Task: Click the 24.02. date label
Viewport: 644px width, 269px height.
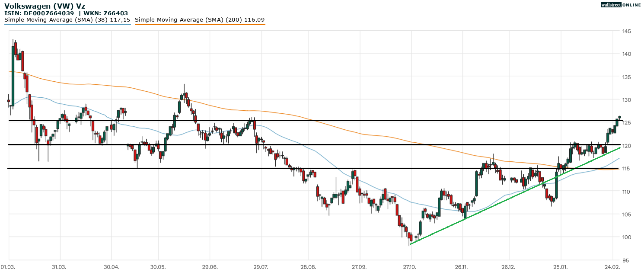Action: point(612,266)
